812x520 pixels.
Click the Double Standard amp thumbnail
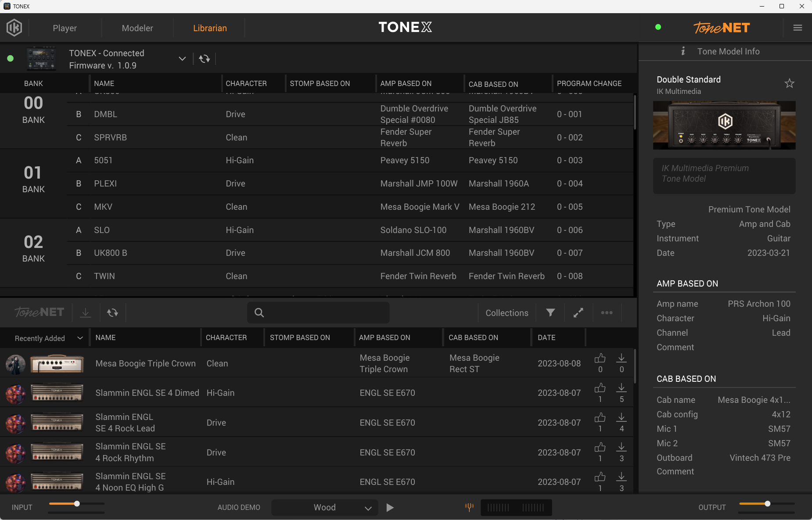pyautogui.click(x=724, y=125)
